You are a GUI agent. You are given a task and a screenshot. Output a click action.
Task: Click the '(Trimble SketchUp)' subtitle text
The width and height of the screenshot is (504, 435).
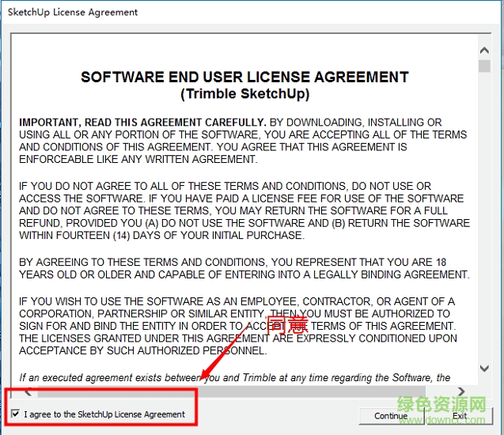click(x=245, y=94)
